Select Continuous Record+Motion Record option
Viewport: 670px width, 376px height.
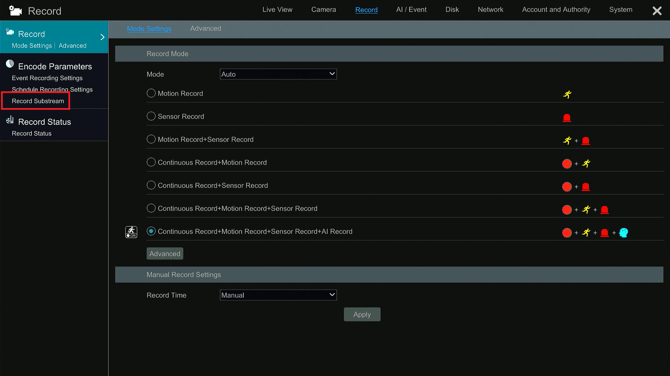click(x=151, y=162)
